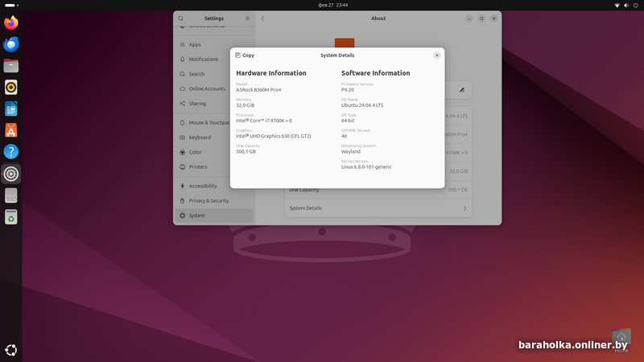Screen dimensions: 644x362
Task: Minimize the Settings window
Action: [x=469, y=19]
